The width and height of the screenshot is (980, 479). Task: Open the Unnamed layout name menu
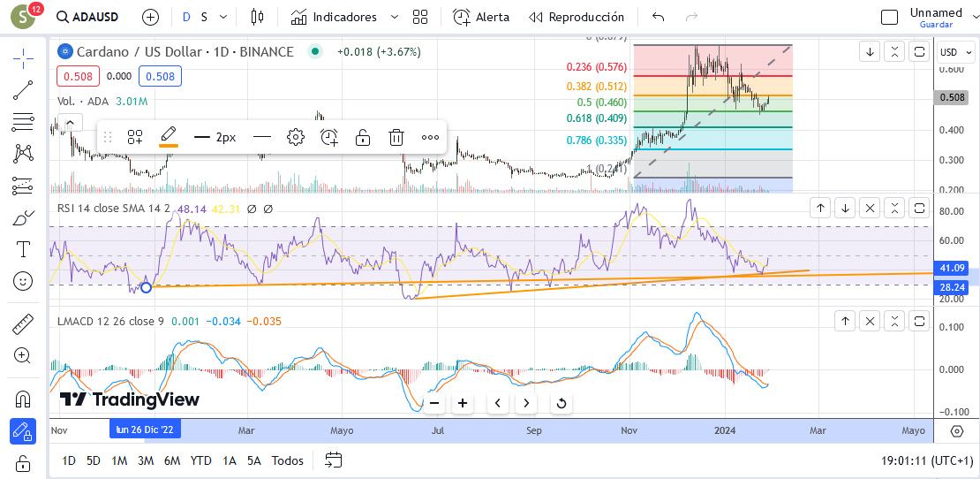(936, 12)
